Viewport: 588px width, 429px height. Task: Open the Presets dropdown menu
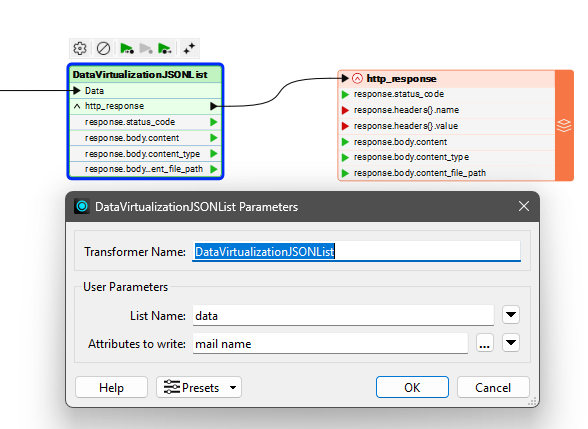click(199, 387)
